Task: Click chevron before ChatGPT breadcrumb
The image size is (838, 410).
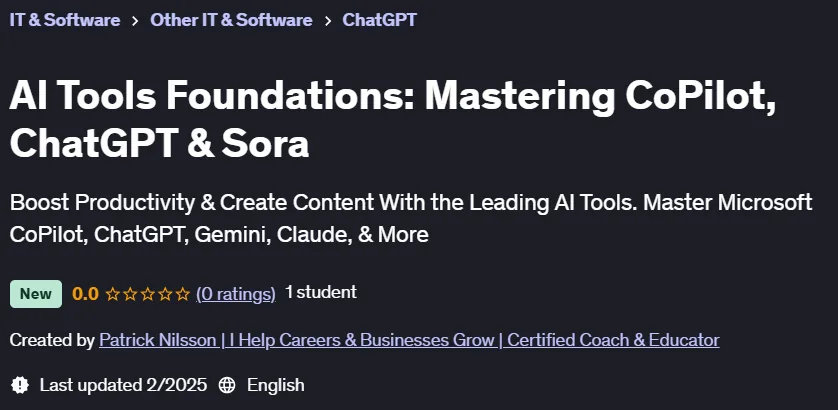Action: [x=328, y=21]
